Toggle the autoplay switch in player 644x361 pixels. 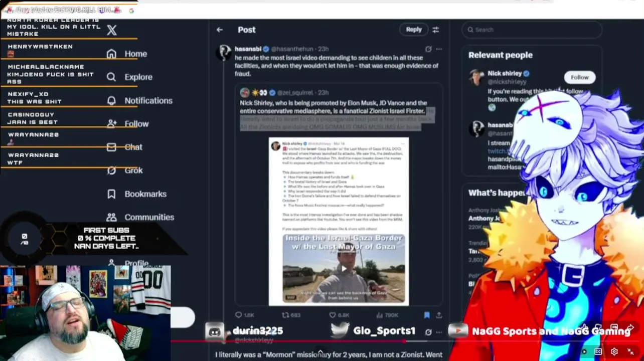click(583, 351)
